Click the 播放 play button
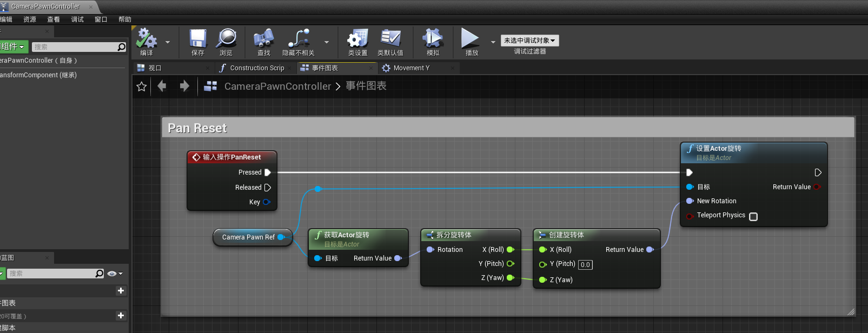Image resolution: width=868 pixels, height=333 pixels. point(470,39)
